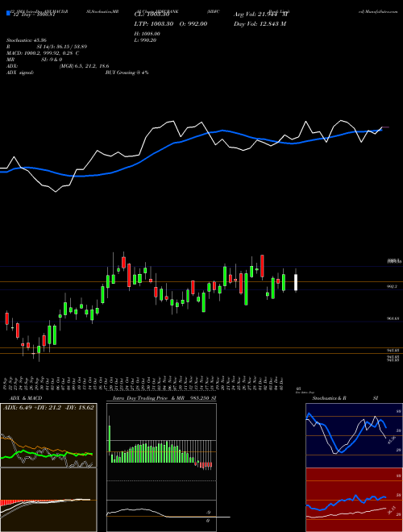Image resolution: width=403 pixels, height=532 pixels.
Task: Click the 'O: 992.00' open value
Action: point(193,23)
